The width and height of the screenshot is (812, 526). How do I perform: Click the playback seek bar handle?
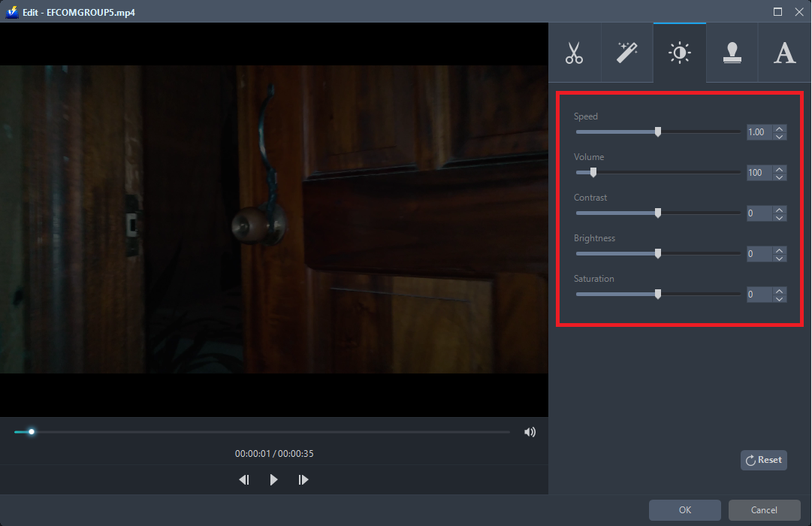(x=31, y=431)
